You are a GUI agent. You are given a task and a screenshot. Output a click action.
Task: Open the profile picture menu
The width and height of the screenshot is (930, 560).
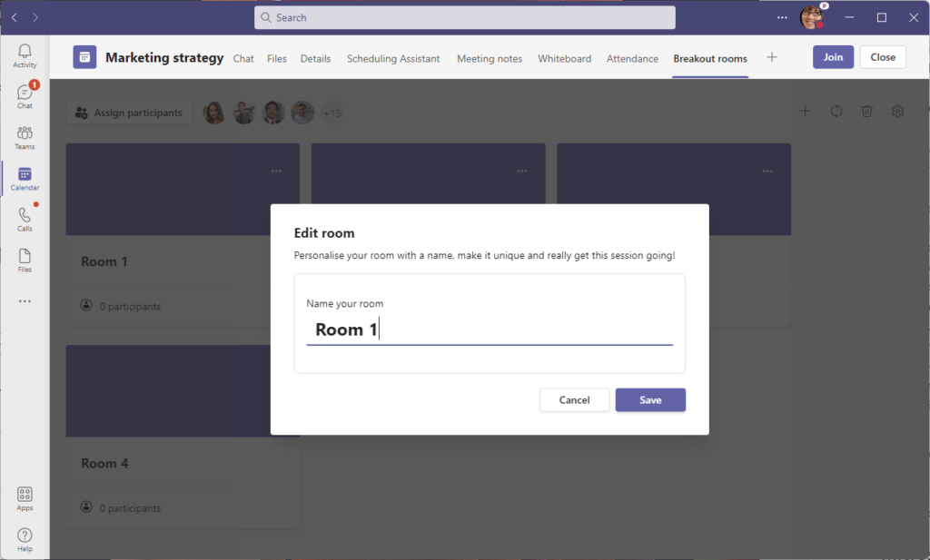[x=811, y=17]
